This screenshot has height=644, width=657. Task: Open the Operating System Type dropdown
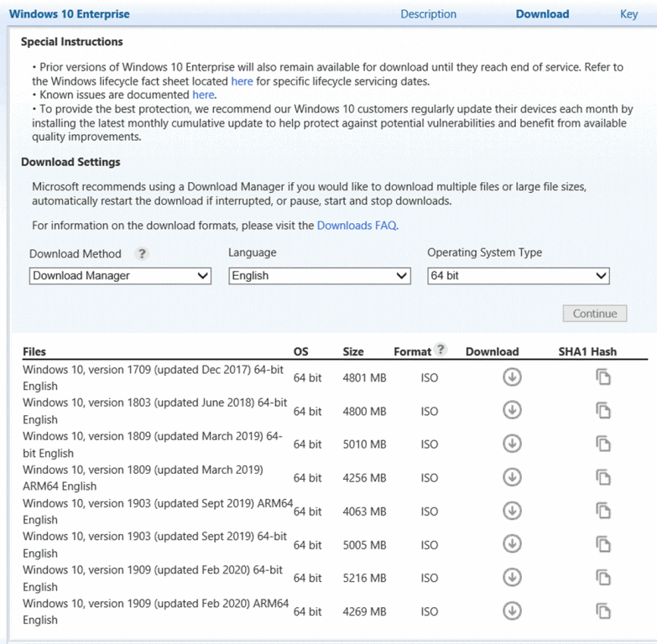click(518, 276)
